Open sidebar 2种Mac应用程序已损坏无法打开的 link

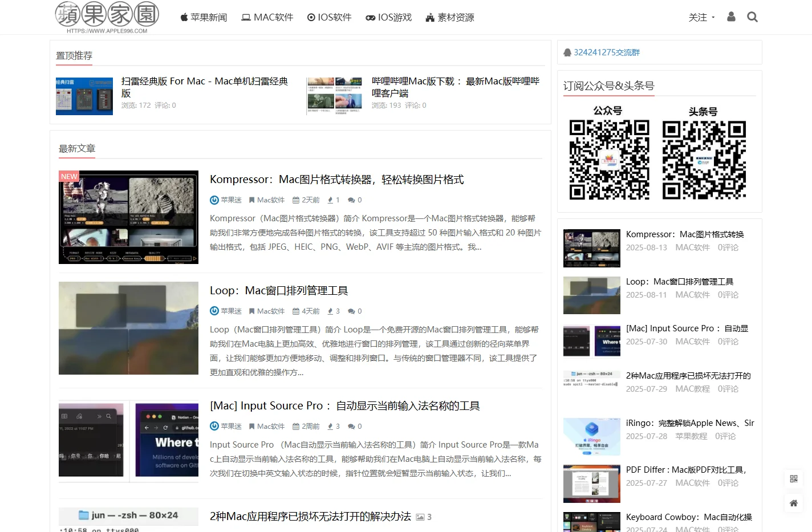(x=688, y=376)
